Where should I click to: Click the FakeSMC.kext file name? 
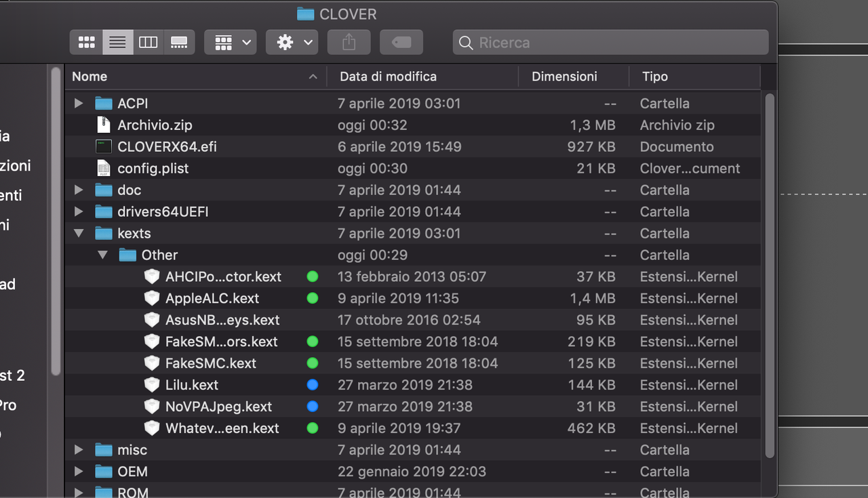click(211, 364)
